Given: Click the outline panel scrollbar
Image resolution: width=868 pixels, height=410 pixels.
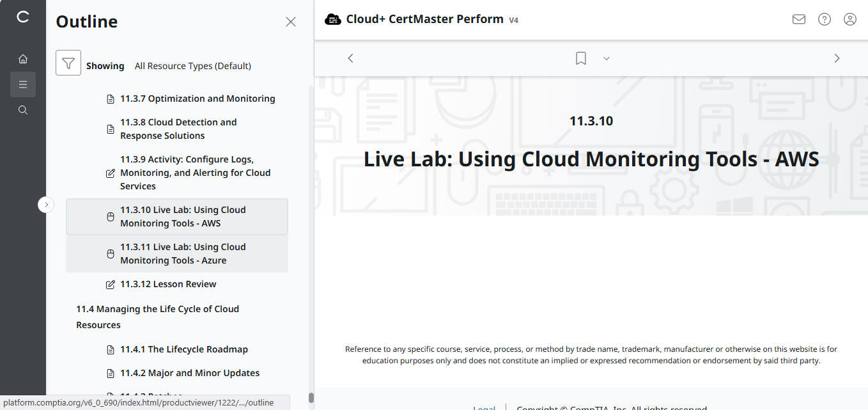Looking at the screenshot, I should click(311, 397).
